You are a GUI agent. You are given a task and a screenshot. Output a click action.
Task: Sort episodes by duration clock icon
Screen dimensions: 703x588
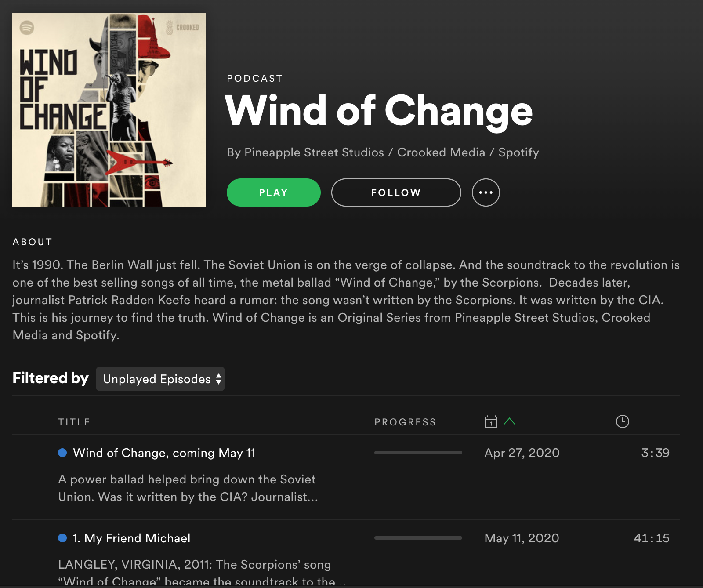pyautogui.click(x=622, y=421)
